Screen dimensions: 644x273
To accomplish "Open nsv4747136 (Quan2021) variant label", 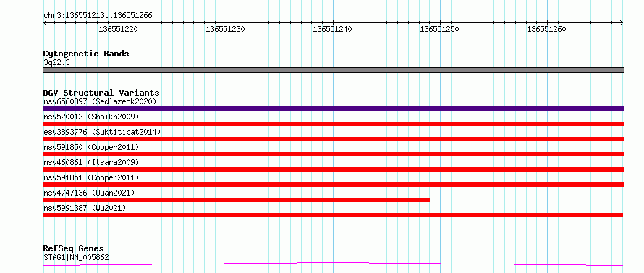I will click(x=89, y=193).
